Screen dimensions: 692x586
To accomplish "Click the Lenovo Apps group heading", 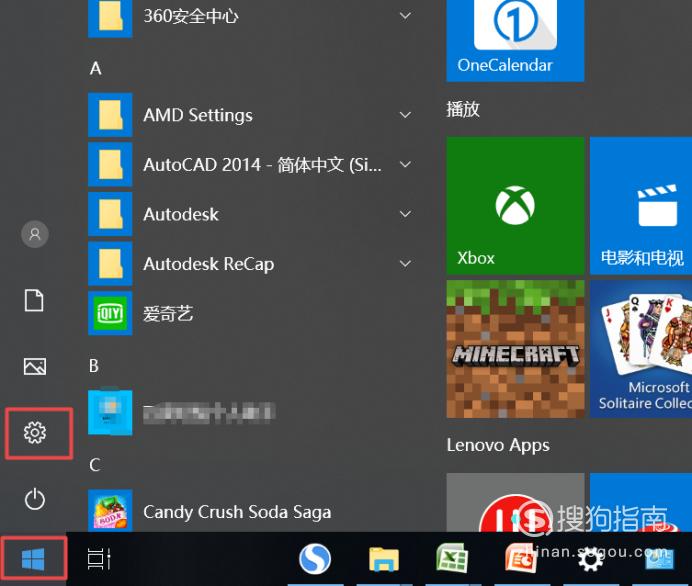I will click(498, 445).
